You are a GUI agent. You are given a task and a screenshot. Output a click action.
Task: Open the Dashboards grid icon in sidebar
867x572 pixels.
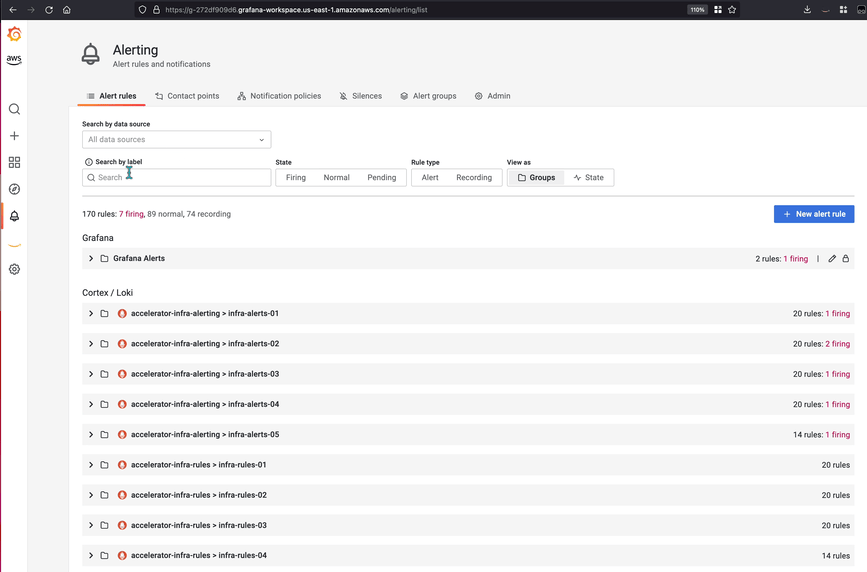(x=14, y=162)
